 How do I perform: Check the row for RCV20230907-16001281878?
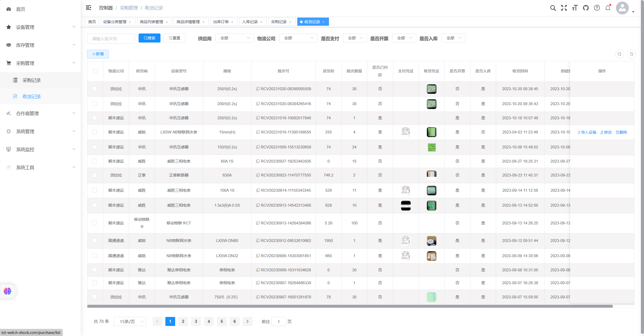pos(95,297)
